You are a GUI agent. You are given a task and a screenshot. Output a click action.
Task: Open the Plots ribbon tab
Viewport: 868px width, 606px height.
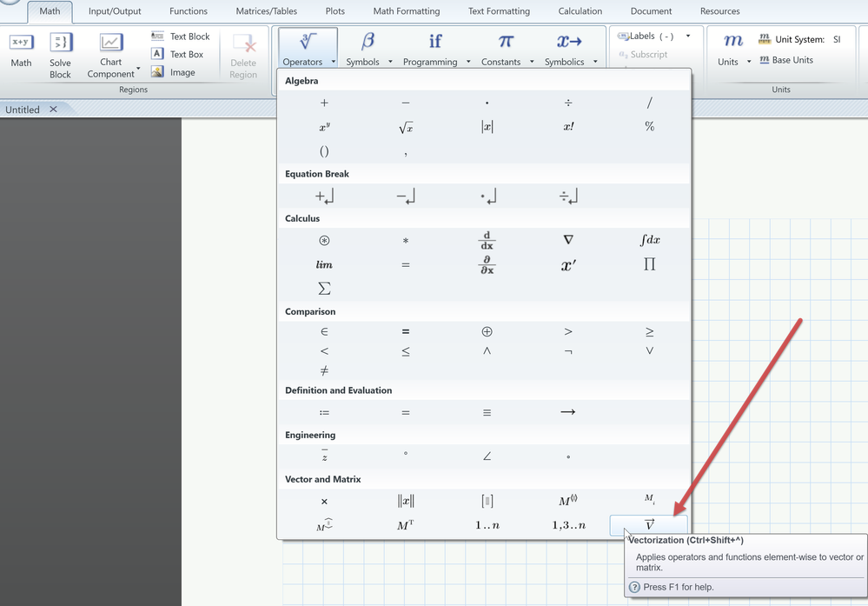(x=335, y=11)
